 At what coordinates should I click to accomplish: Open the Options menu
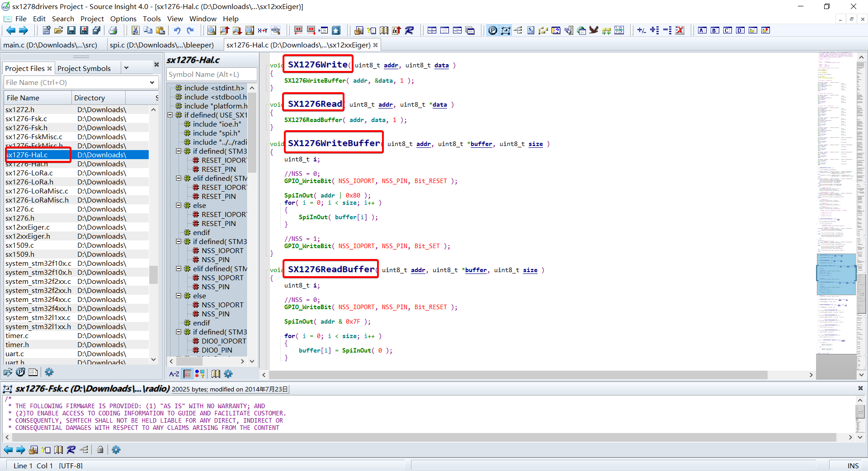coord(123,19)
